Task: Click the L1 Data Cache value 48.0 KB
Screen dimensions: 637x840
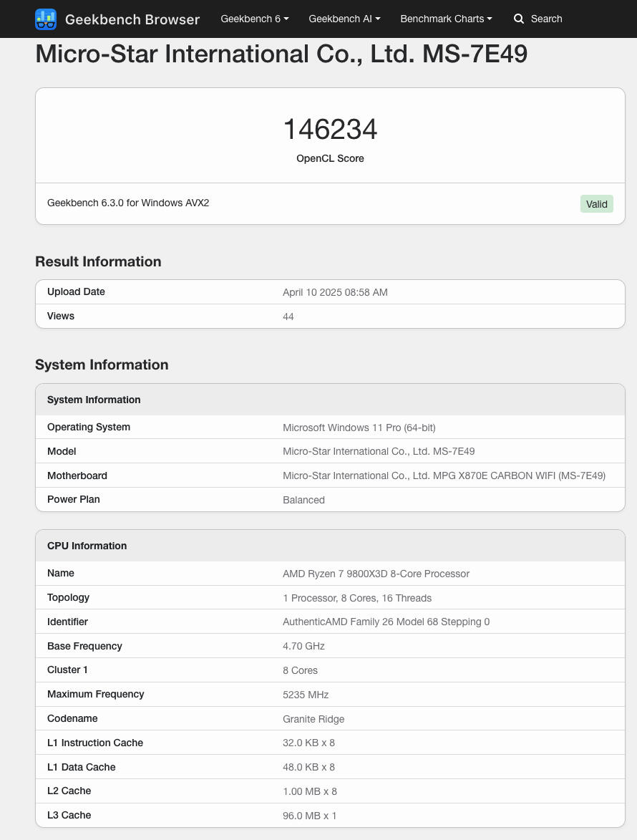Action: [309, 767]
